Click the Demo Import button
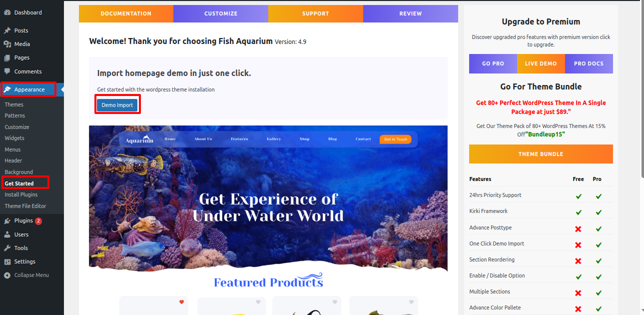Image resolution: width=644 pixels, height=315 pixels. click(117, 105)
